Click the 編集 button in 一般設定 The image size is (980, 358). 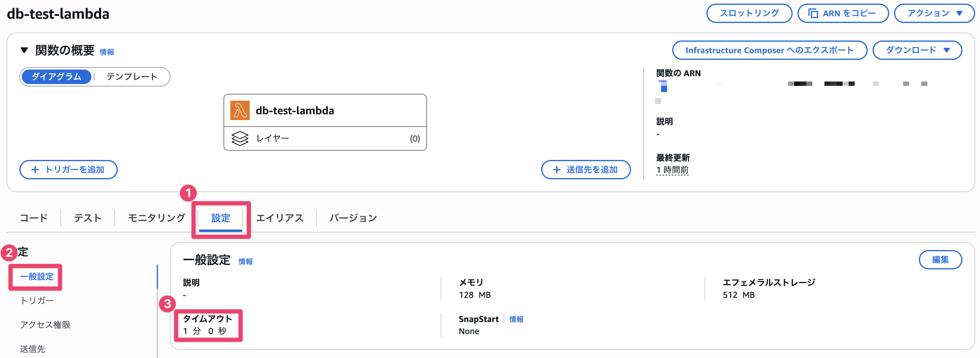940,259
